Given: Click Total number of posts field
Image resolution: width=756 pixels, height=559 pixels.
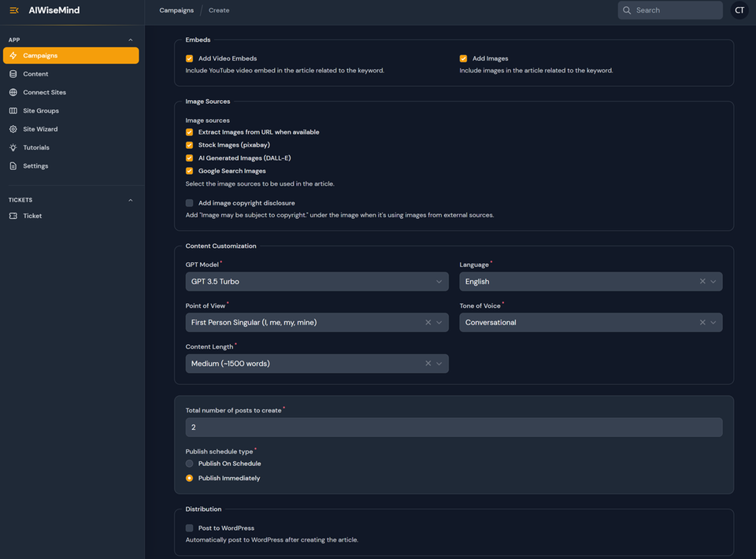Looking at the screenshot, I should click(454, 428).
